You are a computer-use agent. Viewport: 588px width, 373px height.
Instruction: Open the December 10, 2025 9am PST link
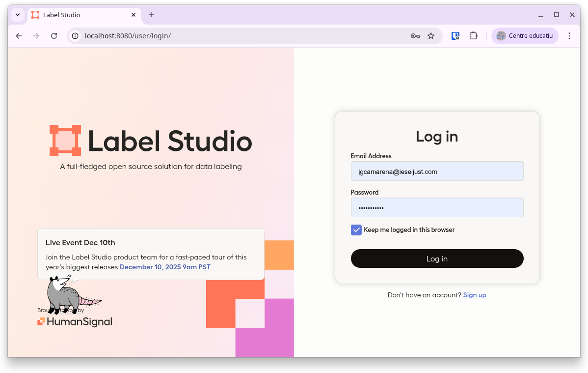(165, 267)
